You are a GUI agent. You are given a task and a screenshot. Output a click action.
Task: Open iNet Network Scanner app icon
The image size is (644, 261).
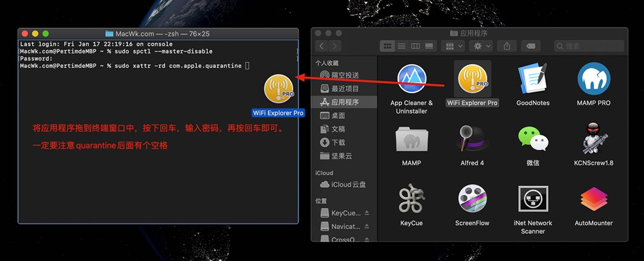click(533, 198)
